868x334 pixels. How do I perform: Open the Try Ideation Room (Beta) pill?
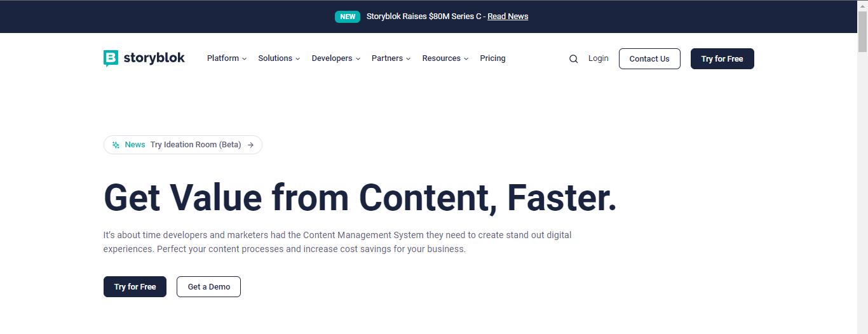183,145
